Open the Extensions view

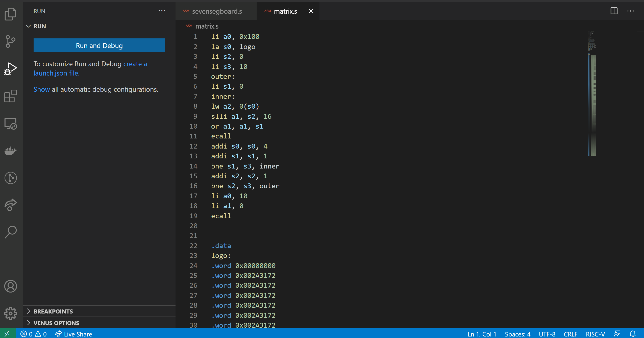pyautogui.click(x=11, y=96)
